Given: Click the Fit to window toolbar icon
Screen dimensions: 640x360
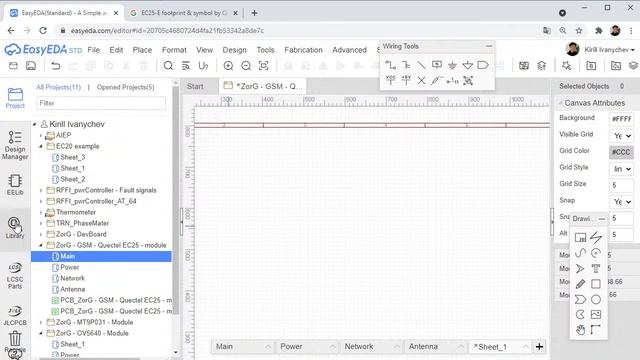Looking at the screenshot, I should click(x=264, y=66).
